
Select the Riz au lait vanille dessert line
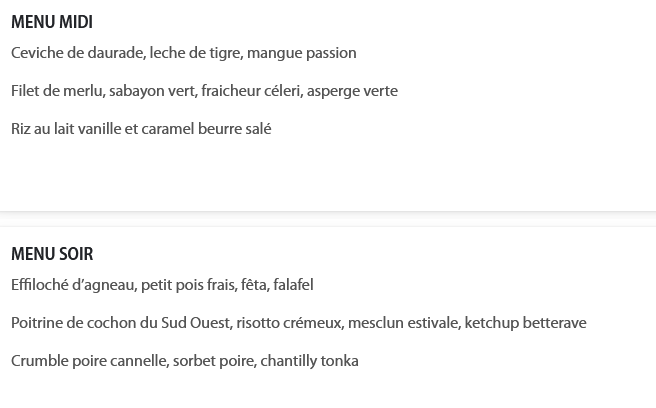[141, 128]
